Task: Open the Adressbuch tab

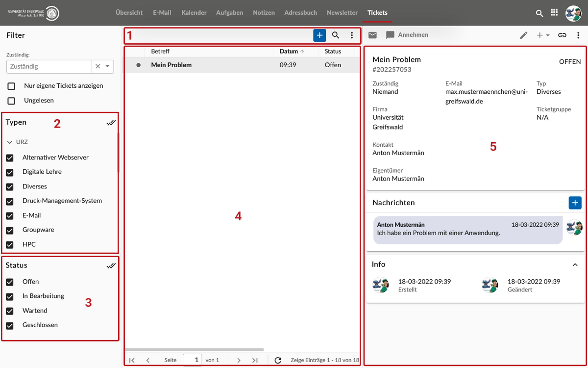Action: [301, 13]
